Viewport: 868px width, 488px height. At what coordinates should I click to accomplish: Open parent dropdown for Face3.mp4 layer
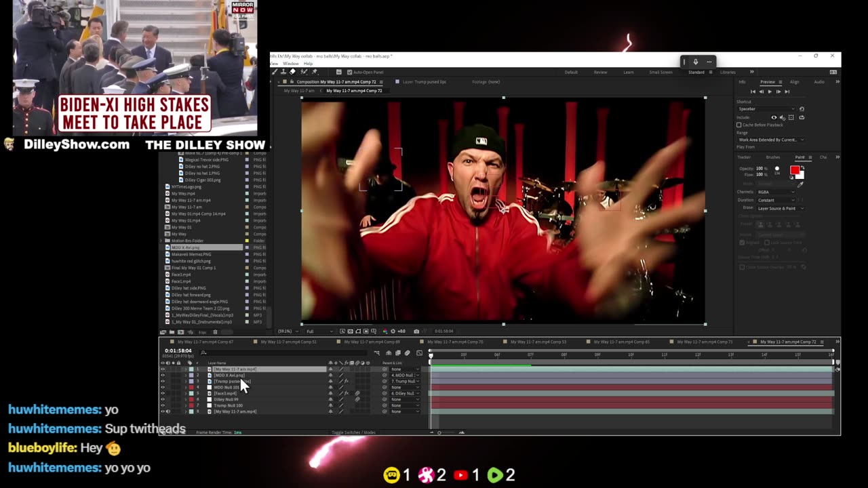point(405,393)
